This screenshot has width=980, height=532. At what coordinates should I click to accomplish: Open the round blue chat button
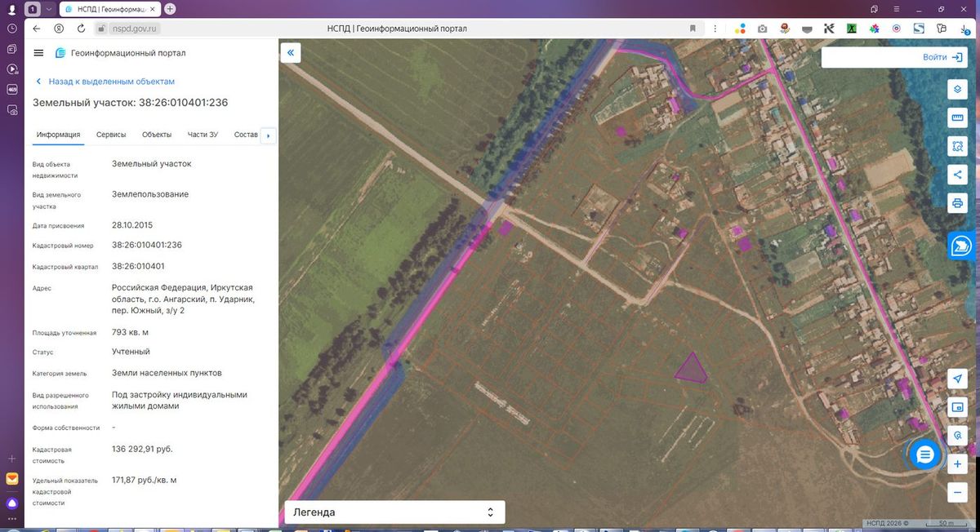coord(925,454)
